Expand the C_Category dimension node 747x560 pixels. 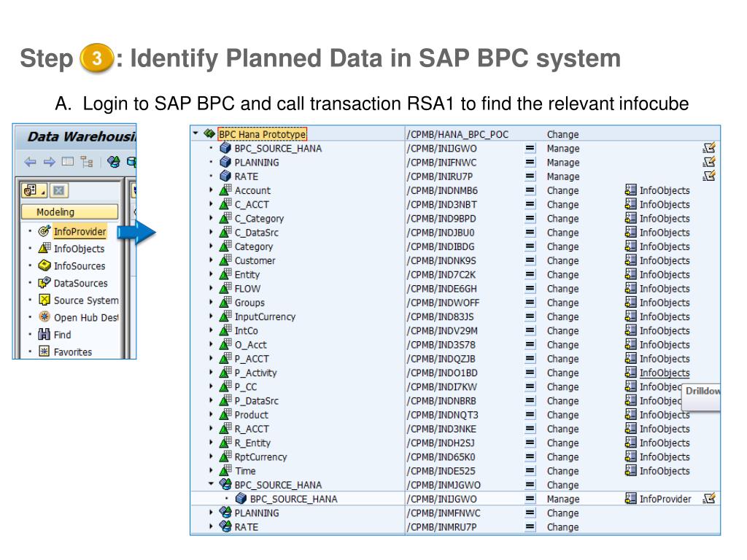point(211,218)
